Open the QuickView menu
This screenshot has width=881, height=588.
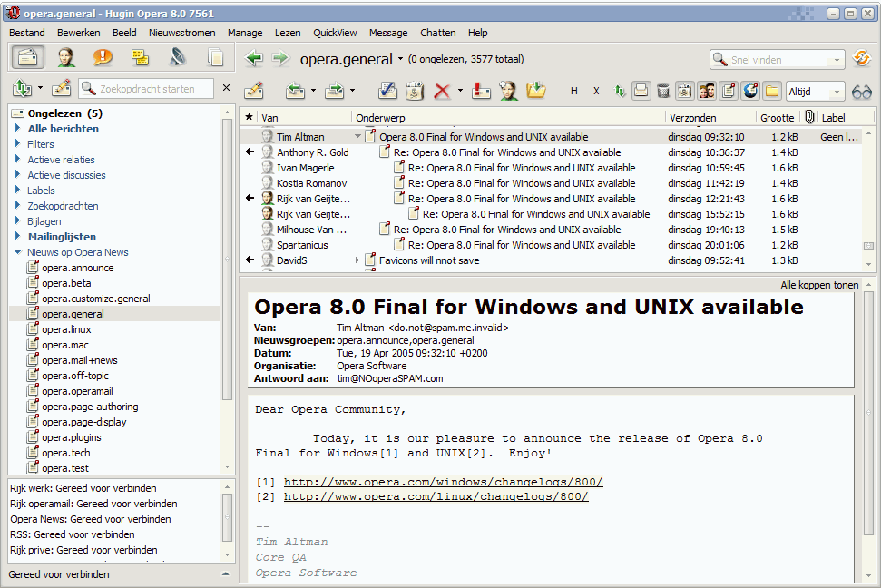335,33
